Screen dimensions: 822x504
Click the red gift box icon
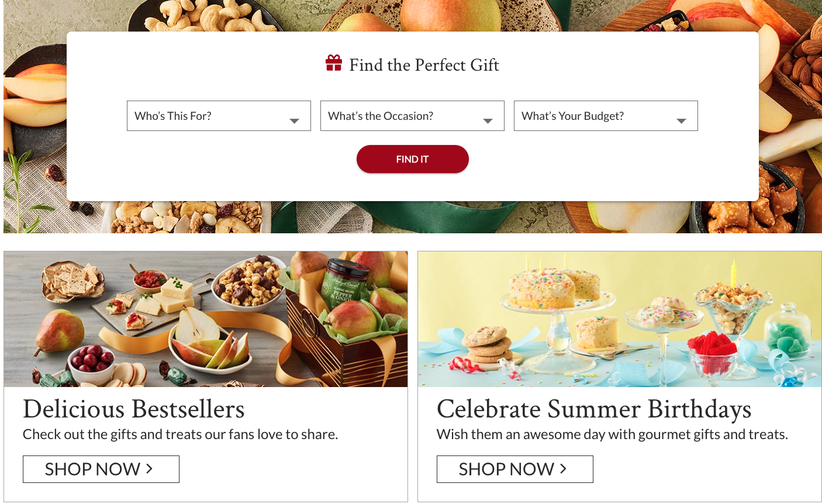click(334, 63)
